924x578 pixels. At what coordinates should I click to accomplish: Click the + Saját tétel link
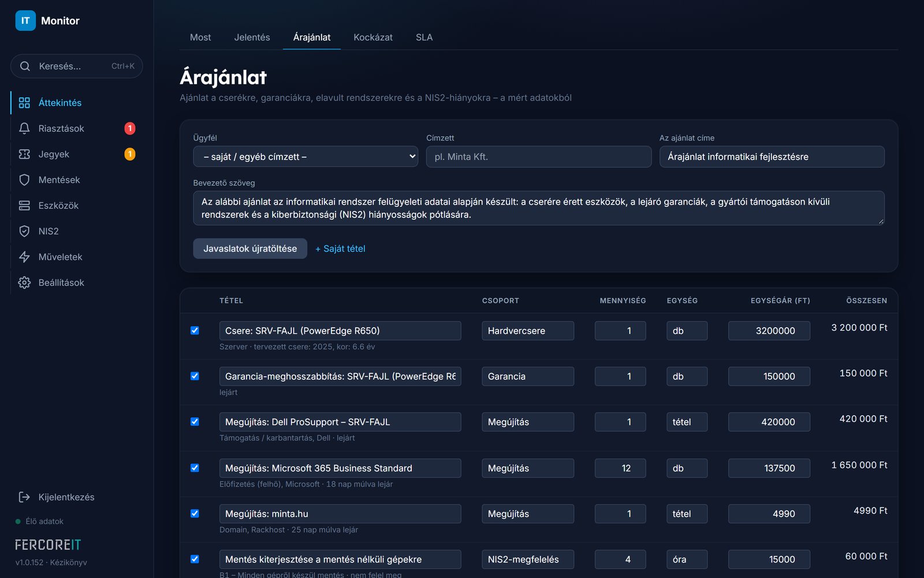click(x=340, y=249)
